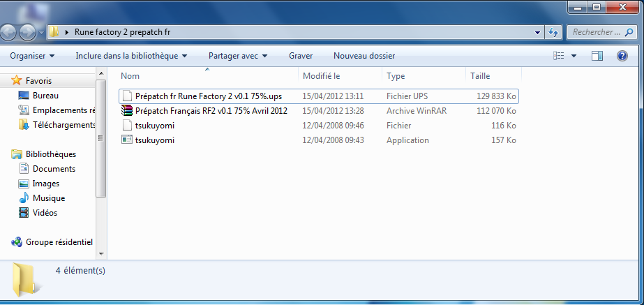
Task: Click the blue help icon
Action: click(622, 56)
